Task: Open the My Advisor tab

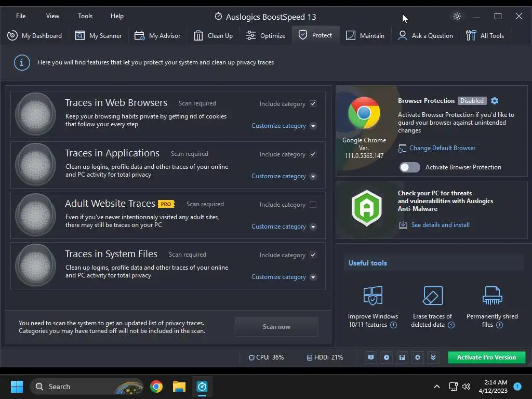Action: (x=157, y=36)
